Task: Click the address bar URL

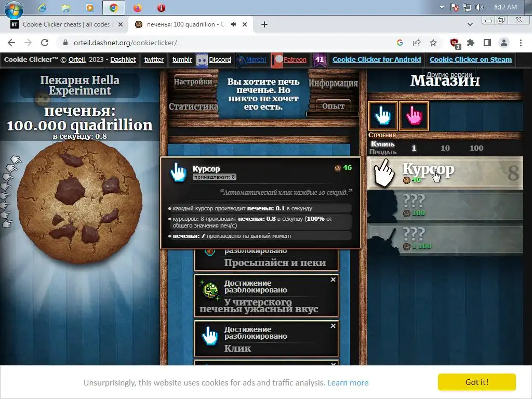Action: coord(125,43)
